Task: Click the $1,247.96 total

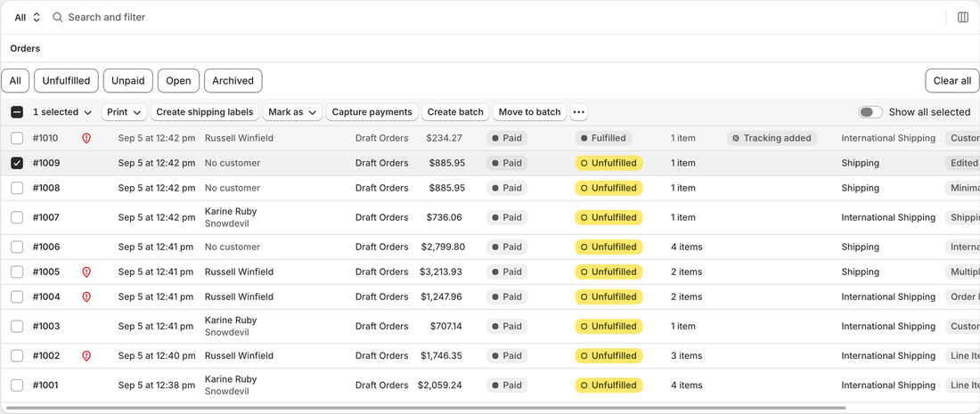Action: point(441,296)
